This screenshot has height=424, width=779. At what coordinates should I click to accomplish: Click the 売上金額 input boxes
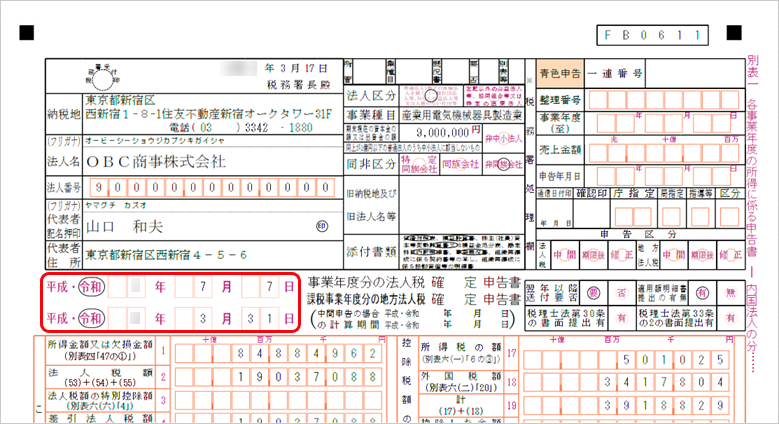coord(664,153)
